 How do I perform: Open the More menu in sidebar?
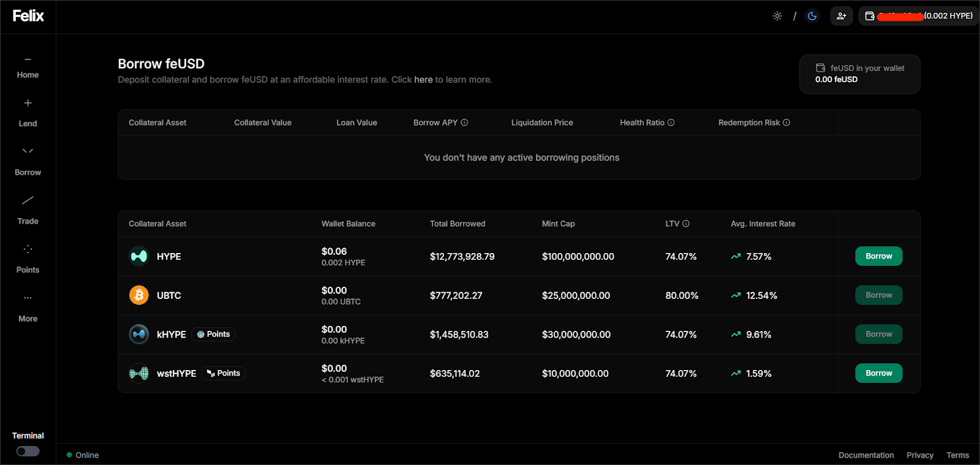click(x=28, y=309)
